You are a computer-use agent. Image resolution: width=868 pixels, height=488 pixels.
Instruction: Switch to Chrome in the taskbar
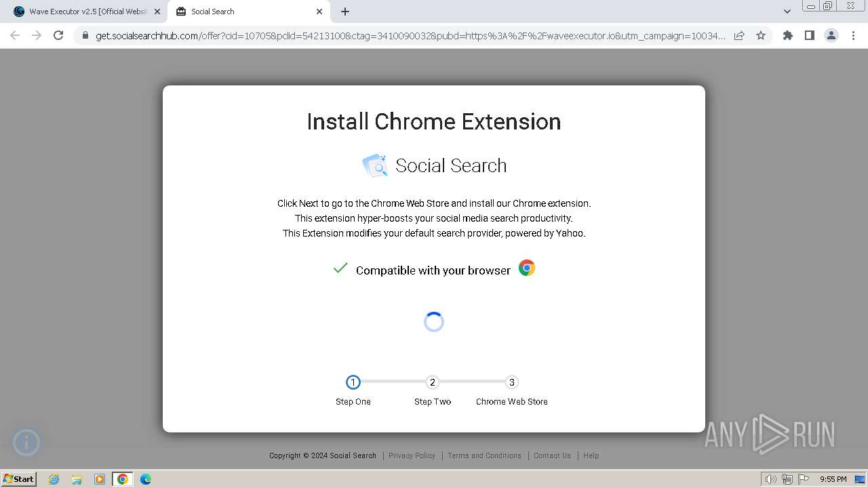pos(123,479)
